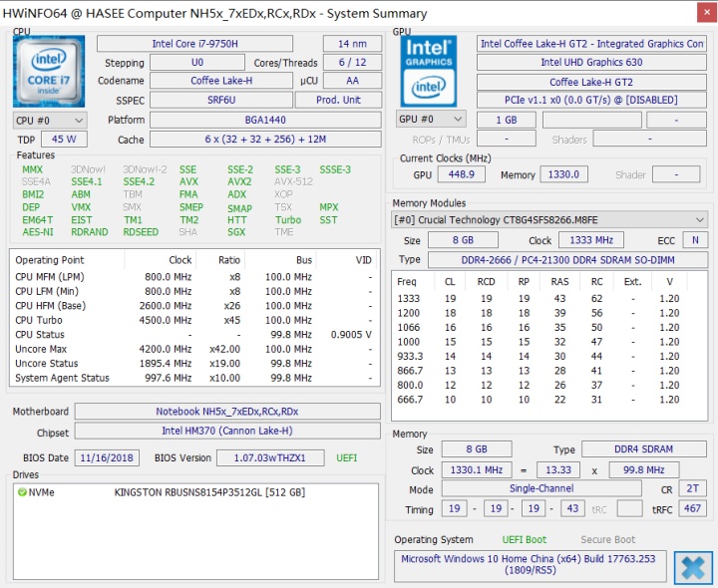
Task: Click the GPU clock 448.9 field
Action: pos(462,174)
